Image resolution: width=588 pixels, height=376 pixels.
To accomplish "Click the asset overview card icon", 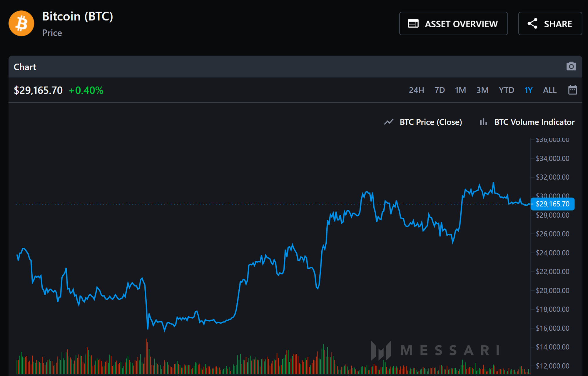I will (413, 24).
